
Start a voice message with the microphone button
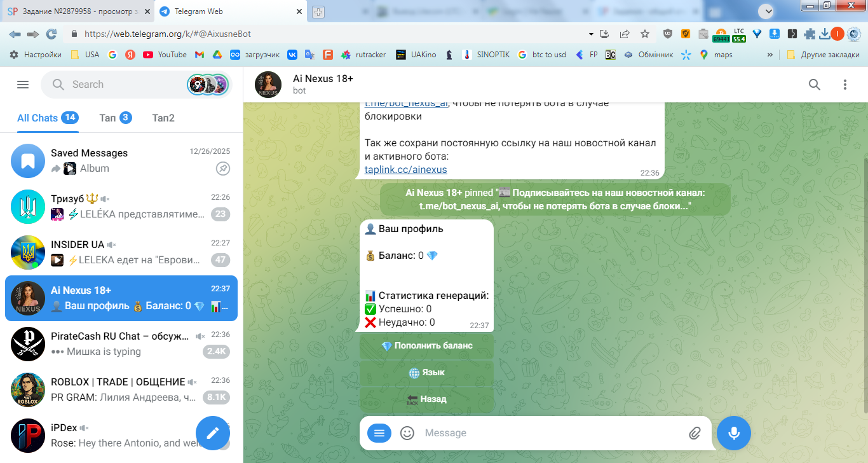pos(734,433)
